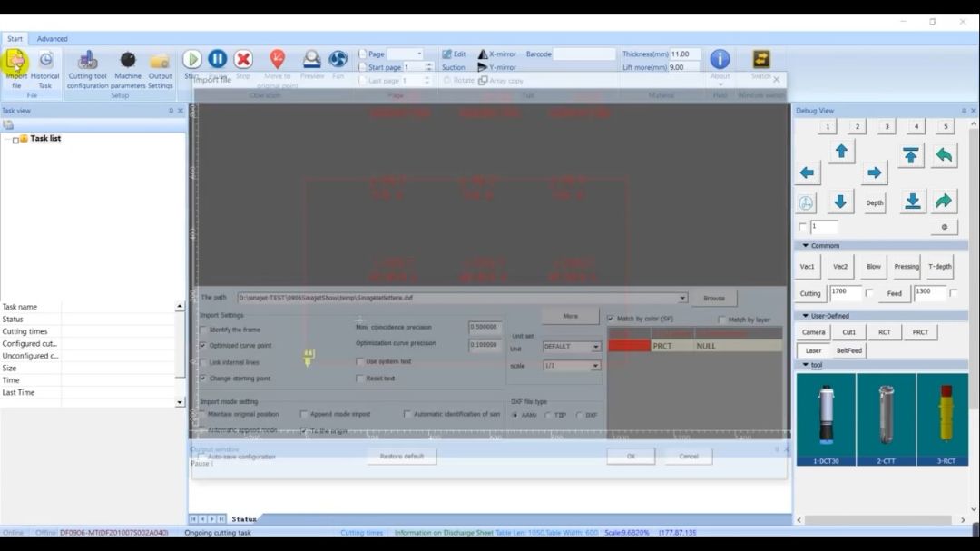
Task: Open Cutting tool configuration
Action: coord(87,62)
